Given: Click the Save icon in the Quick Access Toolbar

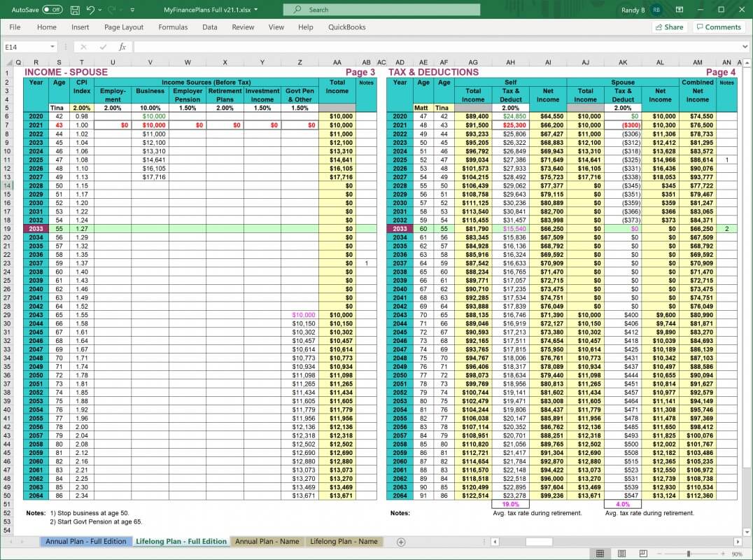Looking at the screenshot, I should pyautogui.click(x=75, y=10).
